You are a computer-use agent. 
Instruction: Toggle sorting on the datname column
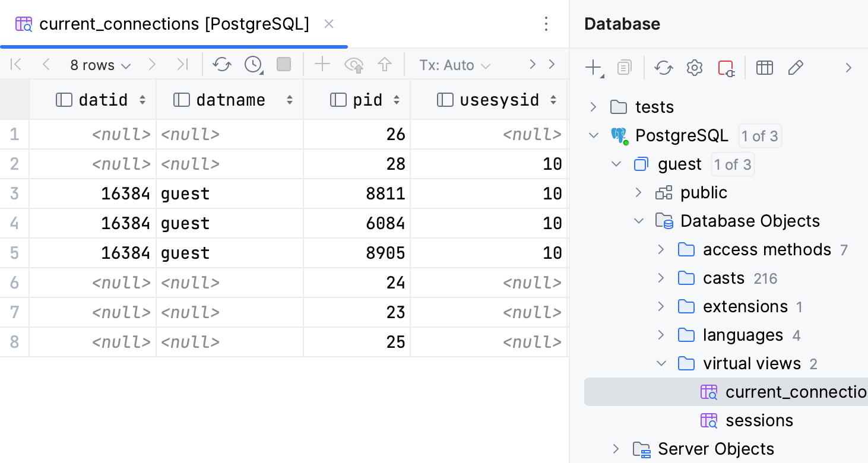pos(290,100)
